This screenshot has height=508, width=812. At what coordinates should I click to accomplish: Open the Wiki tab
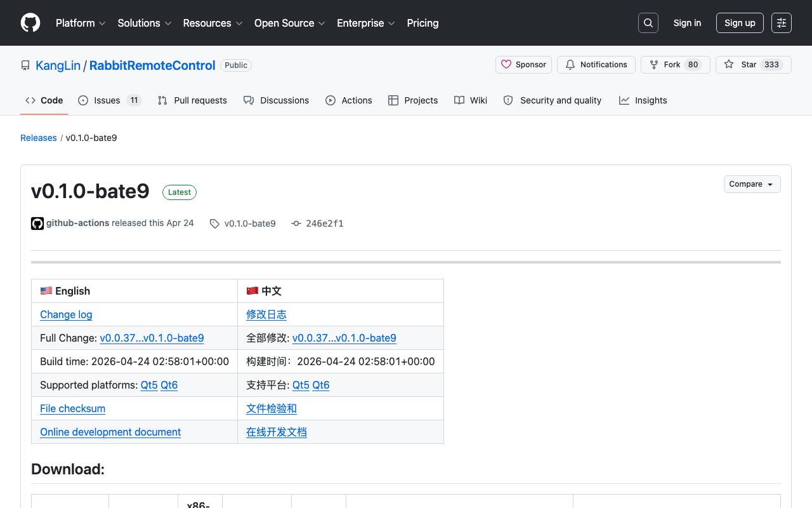tap(471, 100)
